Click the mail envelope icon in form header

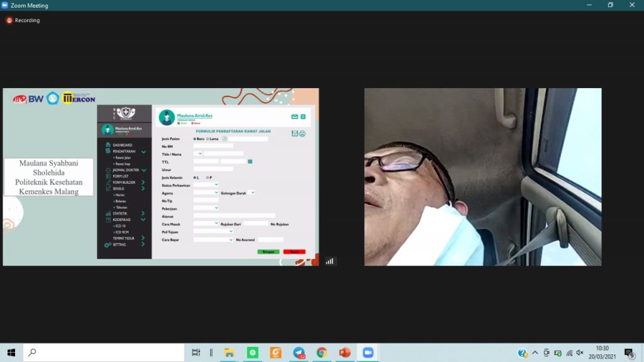pos(294,116)
